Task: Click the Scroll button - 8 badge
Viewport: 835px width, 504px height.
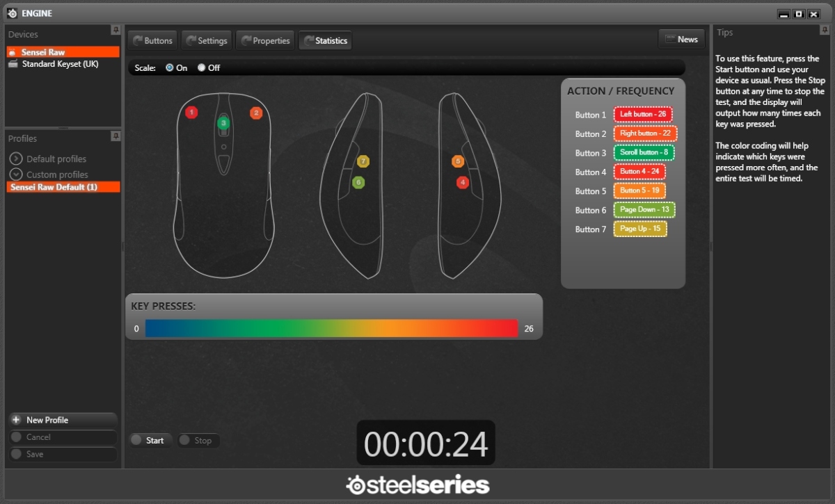Action: [644, 153]
